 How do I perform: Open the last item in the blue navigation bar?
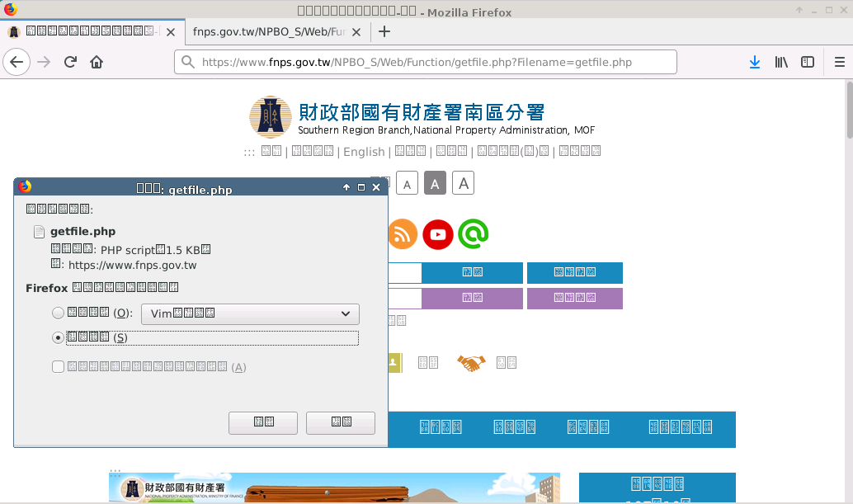click(680, 427)
